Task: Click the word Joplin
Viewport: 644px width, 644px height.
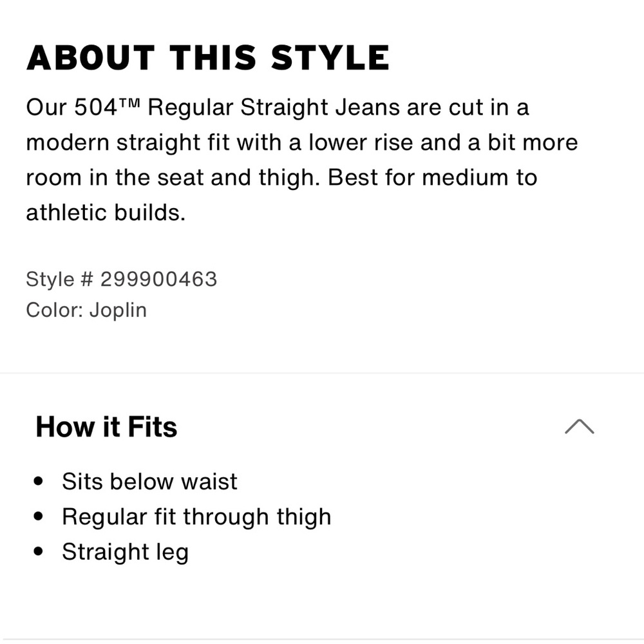Action: coord(118,310)
